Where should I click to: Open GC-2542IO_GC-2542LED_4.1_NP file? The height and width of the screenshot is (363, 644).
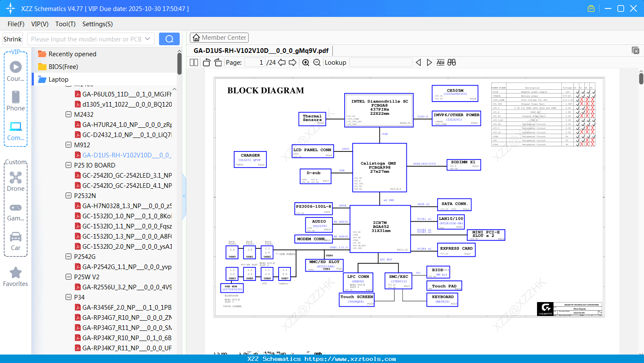pos(123,186)
